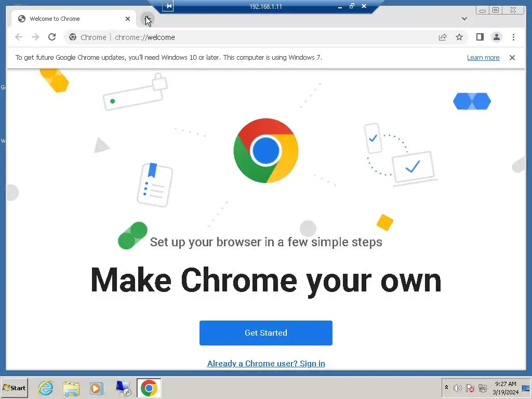Click the Get Started button
This screenshot has height=399, width=532.
(x=265, y=333)
